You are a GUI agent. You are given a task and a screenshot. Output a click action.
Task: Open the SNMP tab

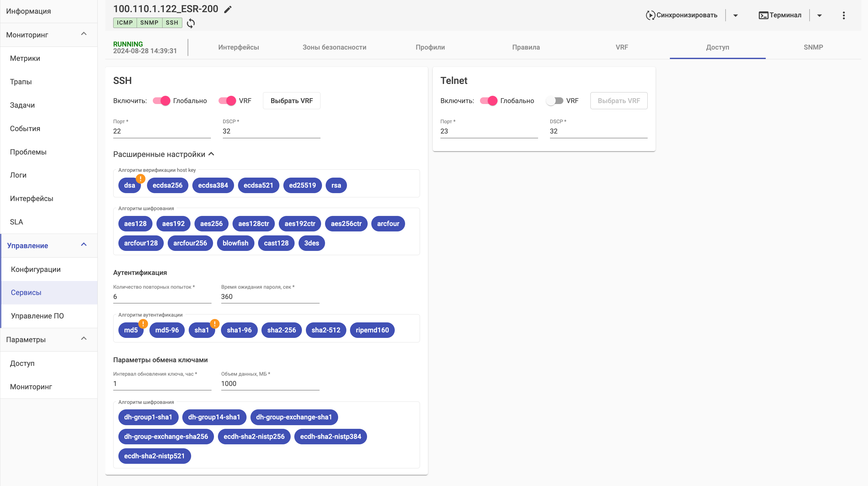tap(813, 47)
